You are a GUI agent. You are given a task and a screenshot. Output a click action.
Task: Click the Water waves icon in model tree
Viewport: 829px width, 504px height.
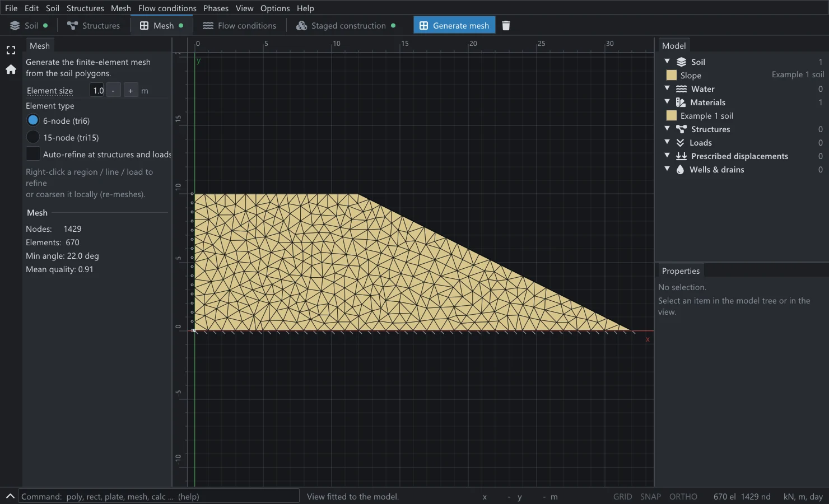click(681, 89)
